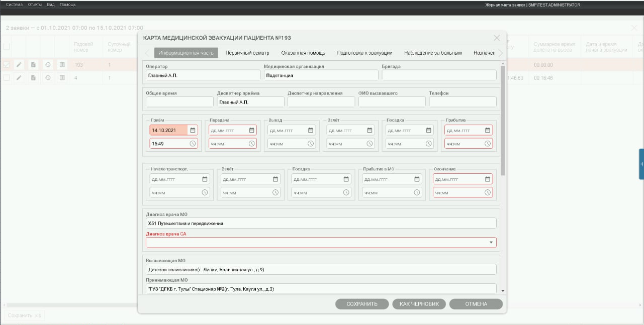Expand the Диагноз врача СА dropdown
This screenshot has height=325, width=644.
pyautogui.click(x=491, y=243)
